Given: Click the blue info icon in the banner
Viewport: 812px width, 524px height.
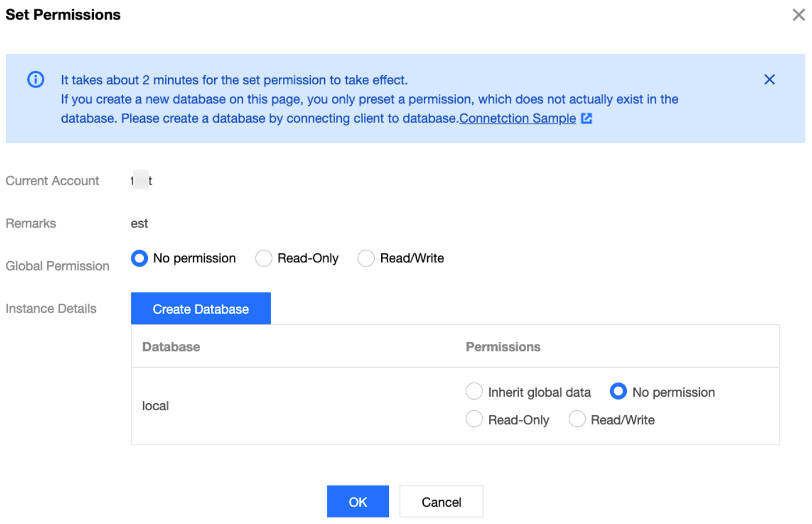Looking at the screenshot, I should click(36, 79).
